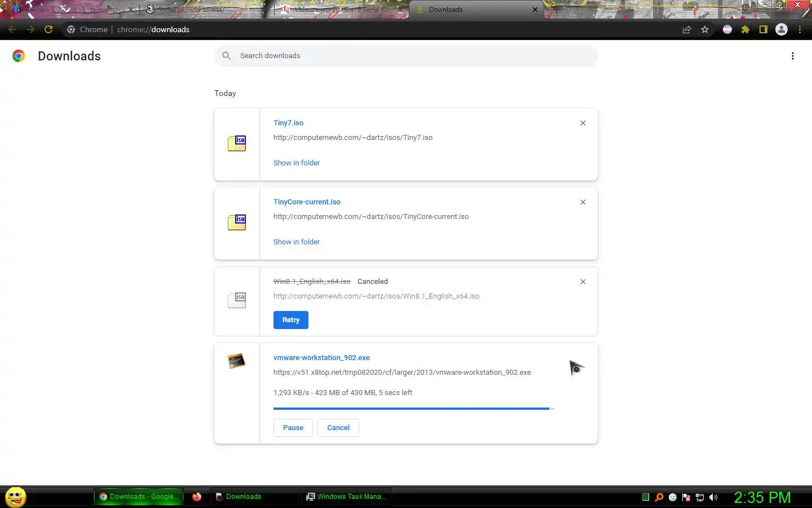Click the vmware-workstation_902.exe file icon
Viewport: 812px width, 508px height.
(237, 361)
